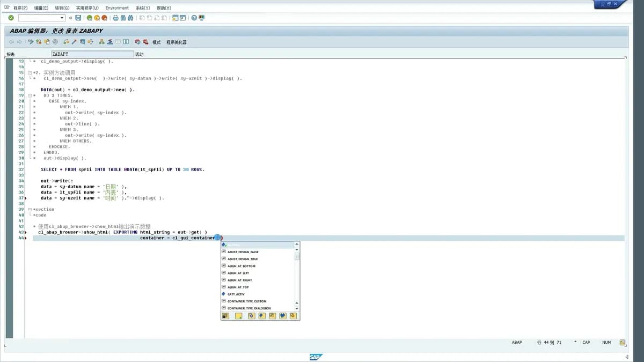Collapse the code fold at line 15
The width and height of the screenshot is (644, 362).
pos(30,73)
